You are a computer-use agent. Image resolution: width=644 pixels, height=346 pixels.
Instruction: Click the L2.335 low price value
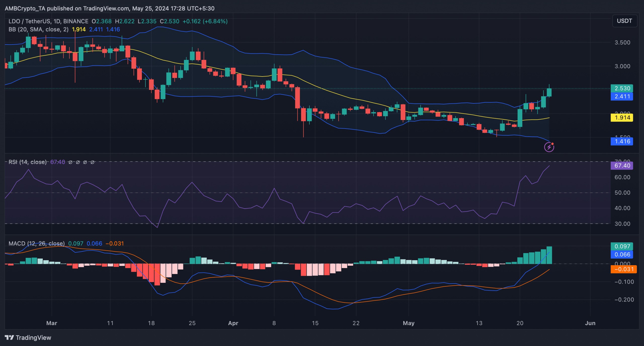147,21
